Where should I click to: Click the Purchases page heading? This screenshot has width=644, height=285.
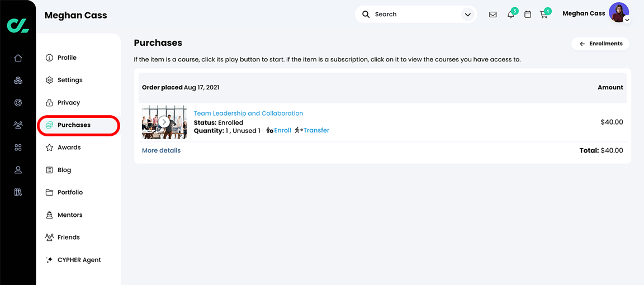[x=158, y=42]
